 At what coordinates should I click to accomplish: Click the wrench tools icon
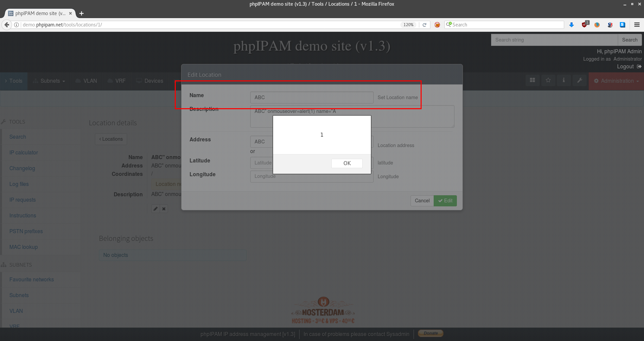click(x=580, y=80)
